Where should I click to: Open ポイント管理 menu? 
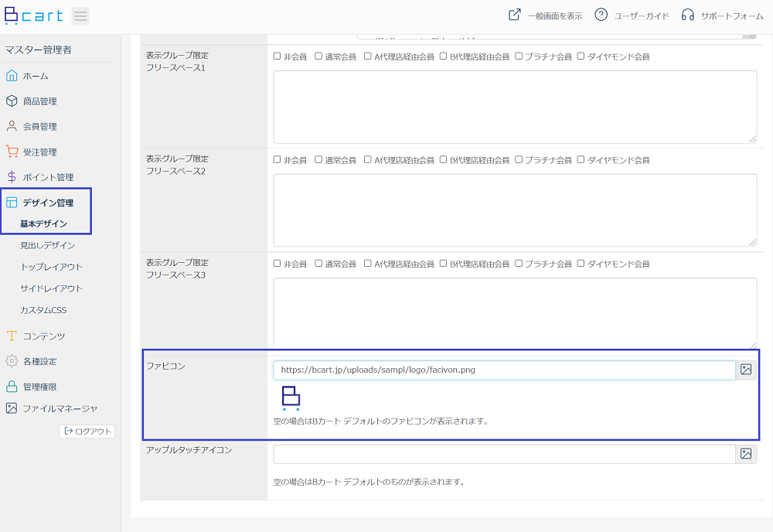coord(48,177)
